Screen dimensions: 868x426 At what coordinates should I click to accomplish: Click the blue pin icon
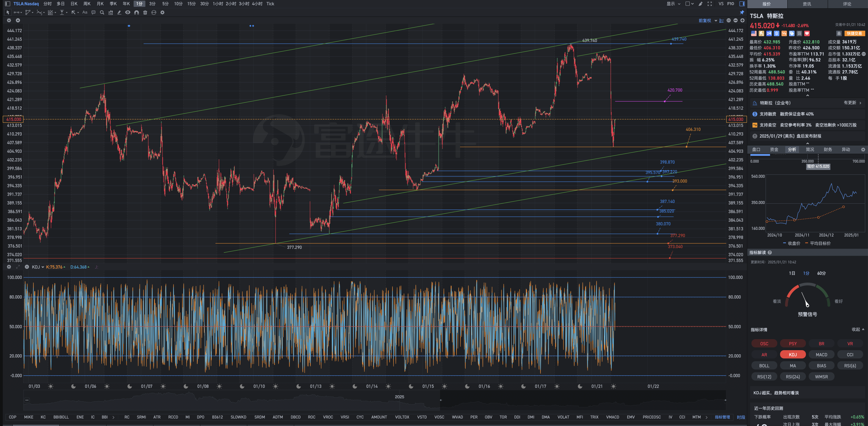742,12
